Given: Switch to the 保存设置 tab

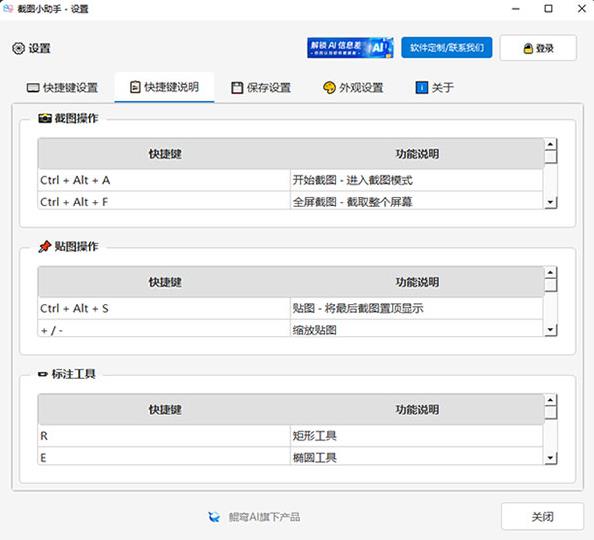Looking at the screenshot, I should click(261, 88).
